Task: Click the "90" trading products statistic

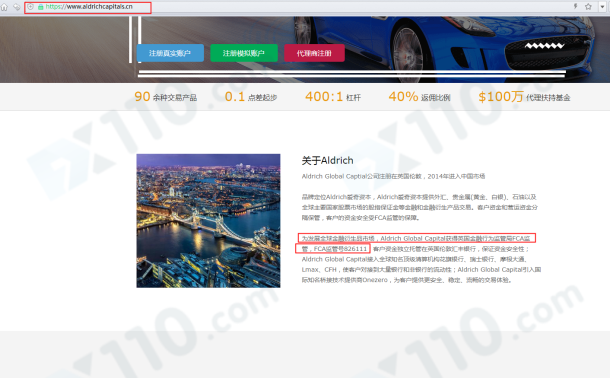Action: (142, 96)
